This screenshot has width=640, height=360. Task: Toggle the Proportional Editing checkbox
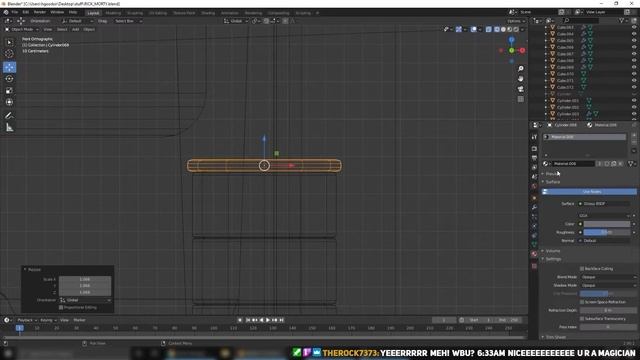click(61, 307)
